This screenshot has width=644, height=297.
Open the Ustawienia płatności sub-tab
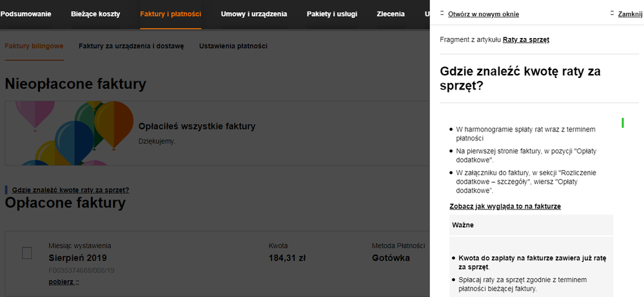tap(233, 46)
